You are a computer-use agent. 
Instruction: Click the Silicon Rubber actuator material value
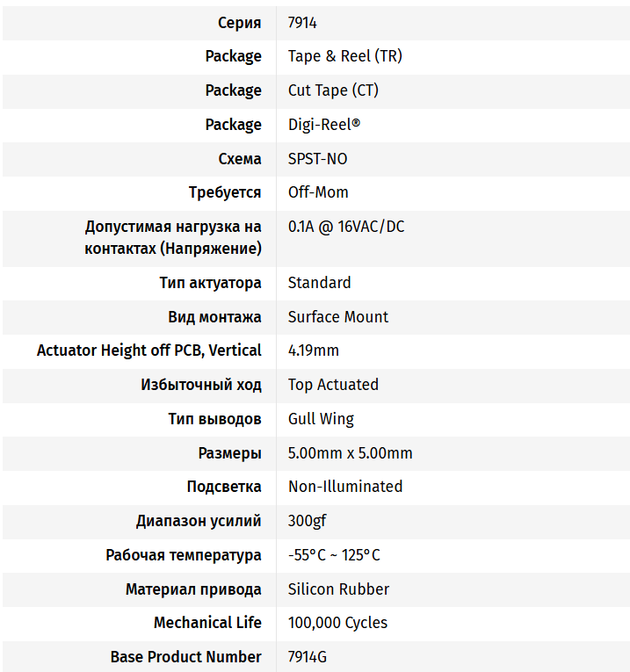coord(338,589)
